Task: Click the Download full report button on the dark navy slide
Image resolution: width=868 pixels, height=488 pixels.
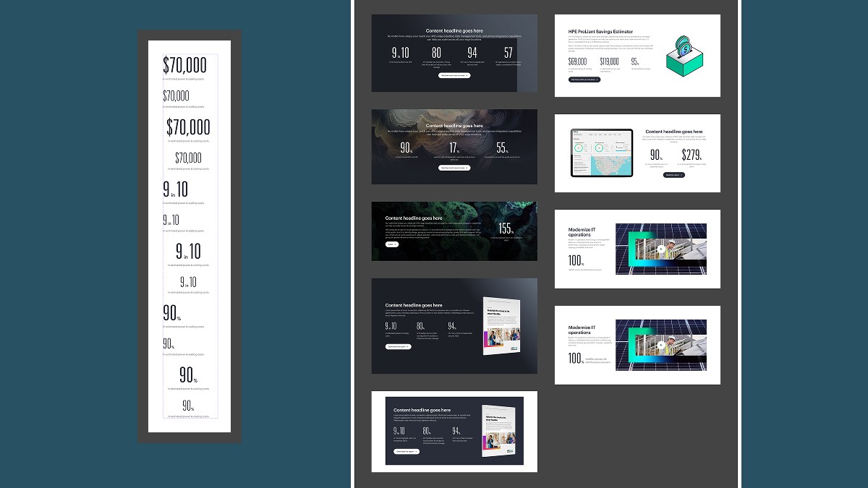Action: [407, 451]
